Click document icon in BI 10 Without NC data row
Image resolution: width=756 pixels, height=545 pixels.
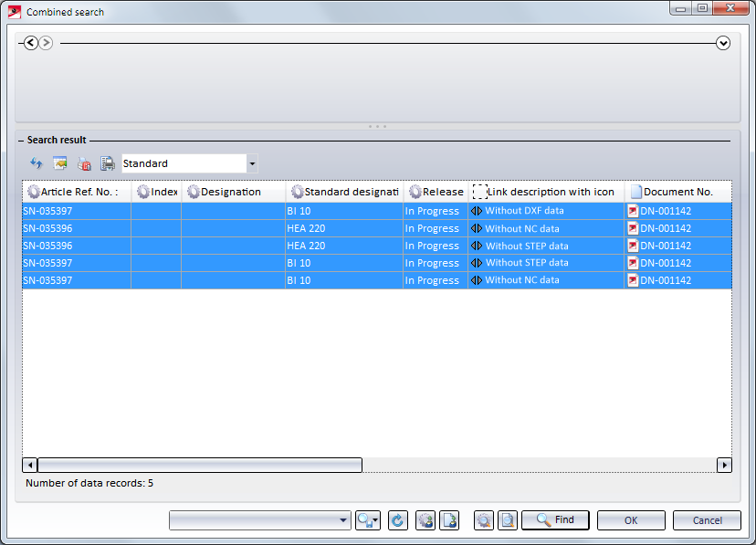coord(633,280)
